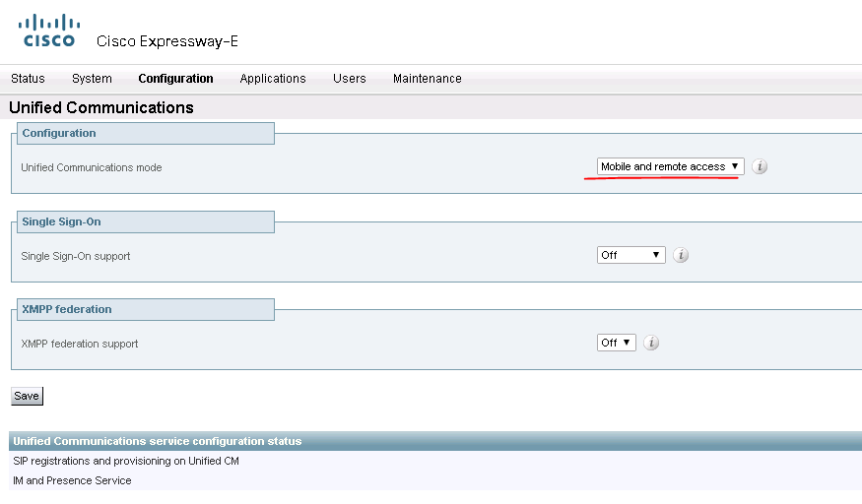Open Single Sign-On support dropdown

(x=631, y=255)
